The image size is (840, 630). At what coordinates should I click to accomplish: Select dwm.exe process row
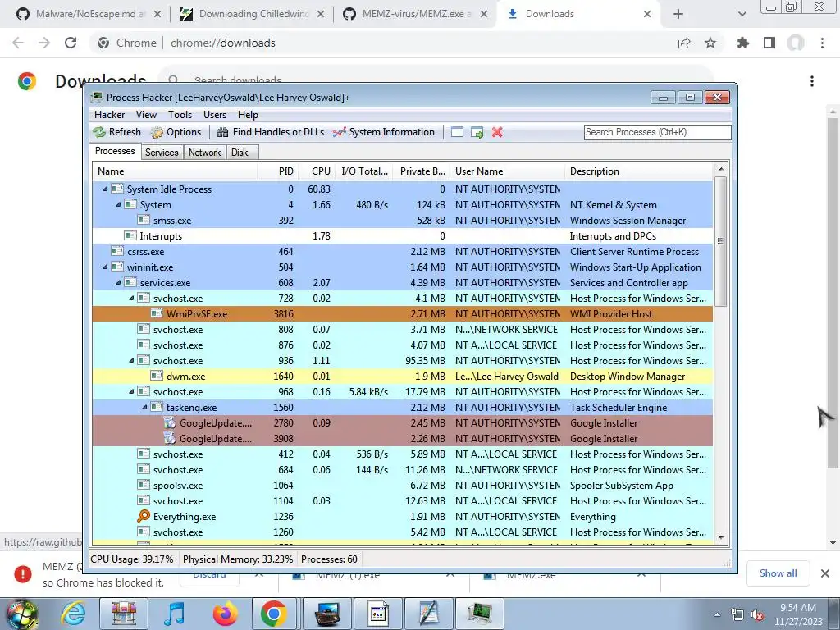tap(402, 376)
